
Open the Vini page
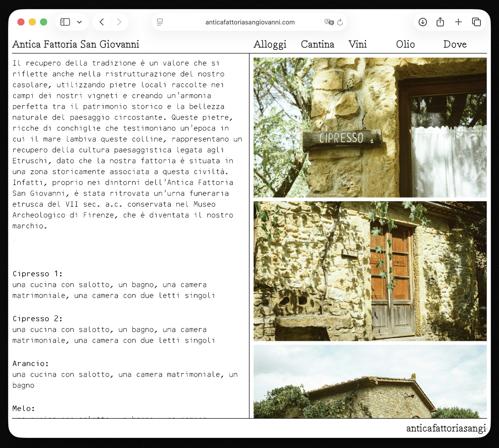coord(357,44)
